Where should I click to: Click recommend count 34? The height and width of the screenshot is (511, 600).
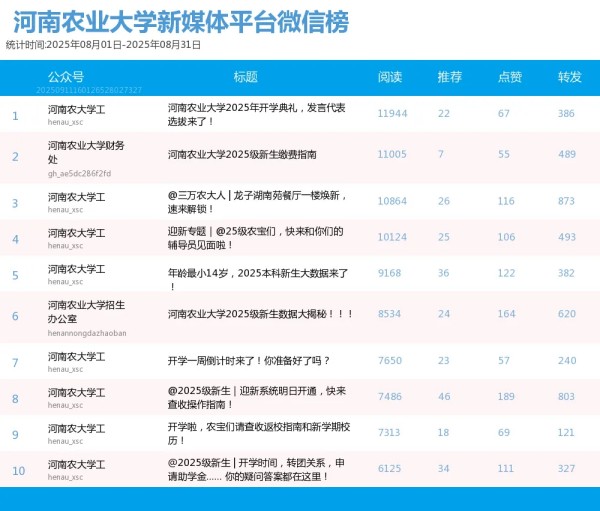pos(443,469)
